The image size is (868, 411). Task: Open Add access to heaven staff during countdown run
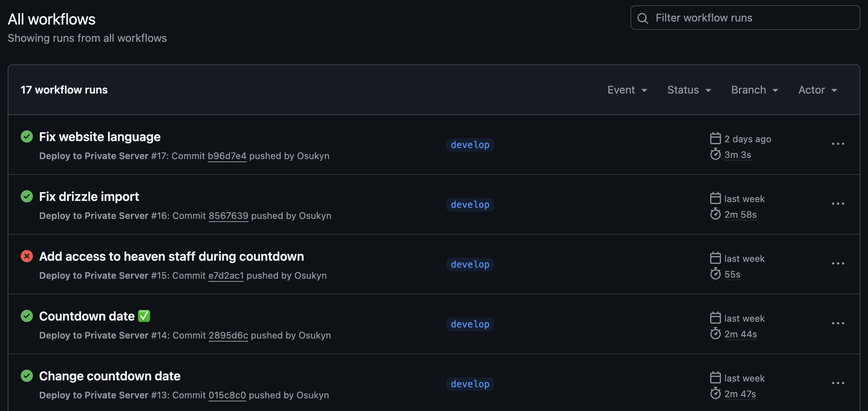click(172, 256)
